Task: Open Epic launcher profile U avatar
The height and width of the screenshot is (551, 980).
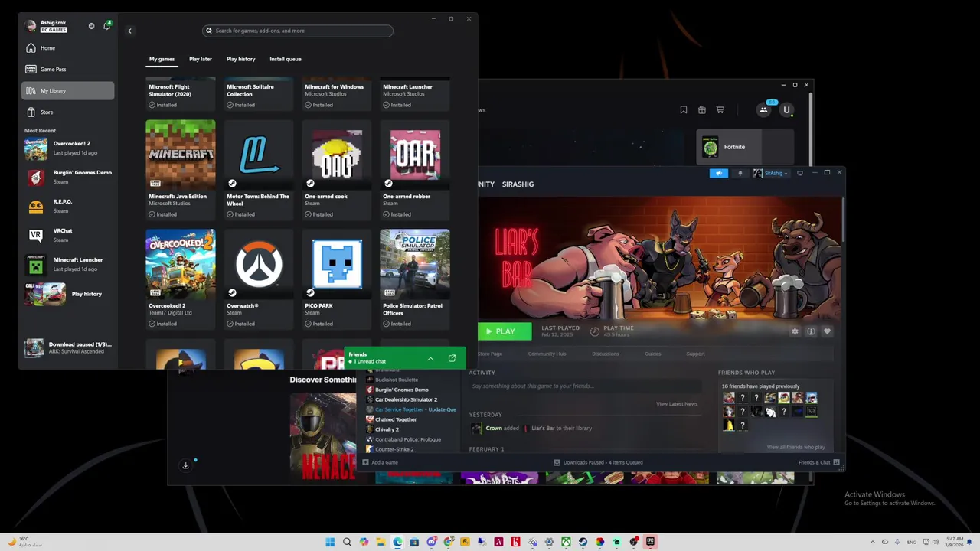Action: tap(786, 110)
